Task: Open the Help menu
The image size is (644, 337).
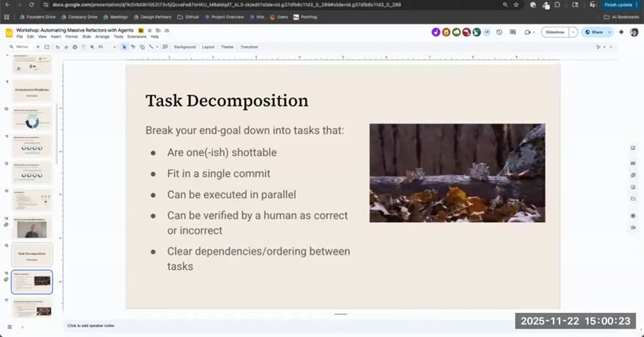Action: point(154,37)
